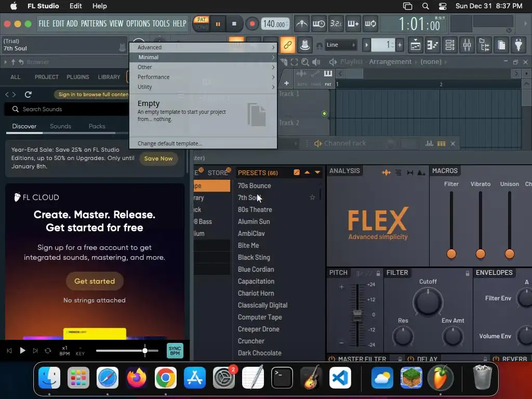Toggle loop recording icon in toolbar
The width and height of the screenshot is (532, 399).
[x=370, y=24]
